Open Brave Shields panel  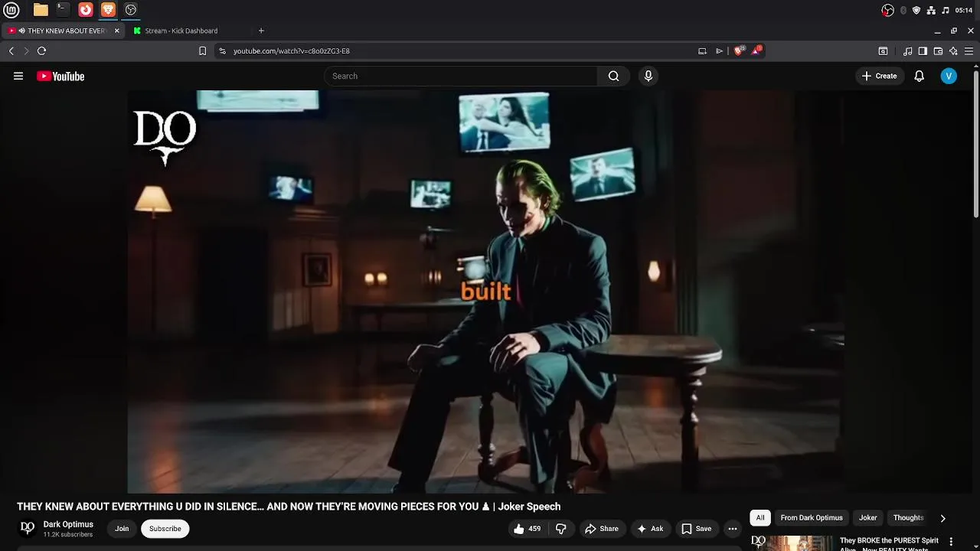739,51
